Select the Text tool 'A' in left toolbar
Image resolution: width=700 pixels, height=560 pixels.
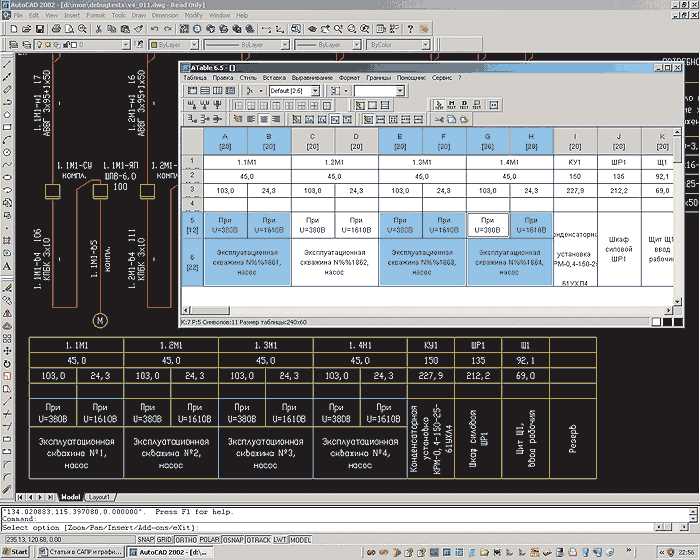click(7, 266)
